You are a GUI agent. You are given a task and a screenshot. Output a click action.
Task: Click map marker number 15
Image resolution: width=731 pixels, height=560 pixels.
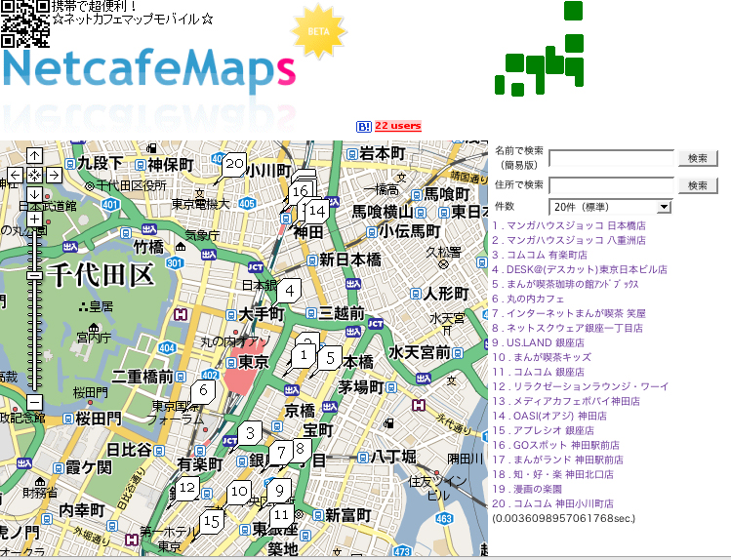coord(212,522)
